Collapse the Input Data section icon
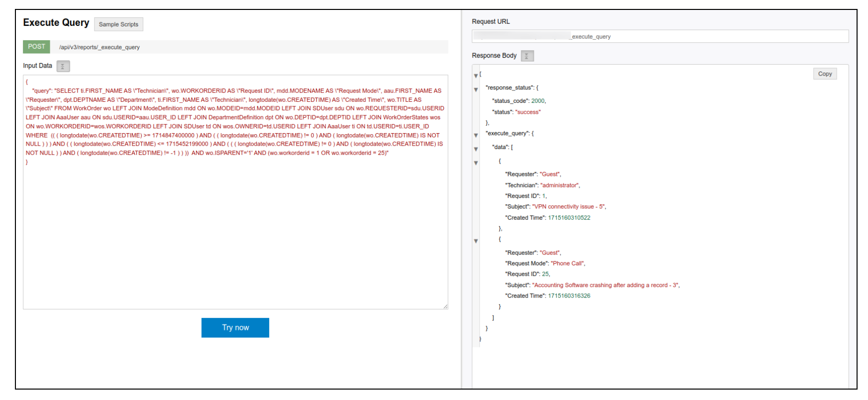This screenshot has height=400, width=868. (x=63, y=66)
